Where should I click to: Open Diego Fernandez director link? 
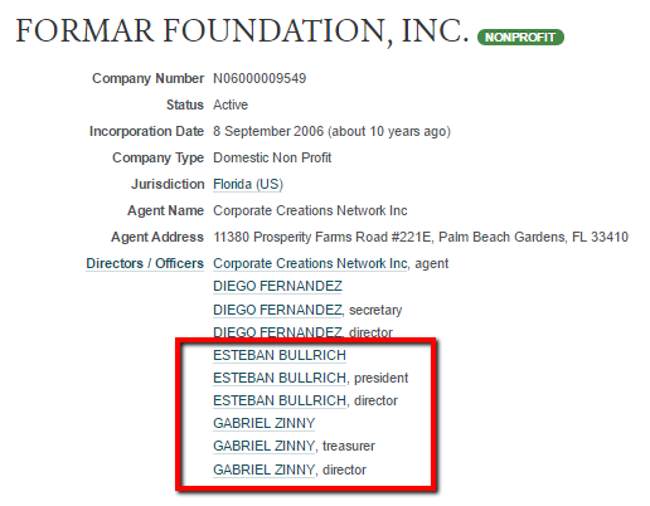277,333
